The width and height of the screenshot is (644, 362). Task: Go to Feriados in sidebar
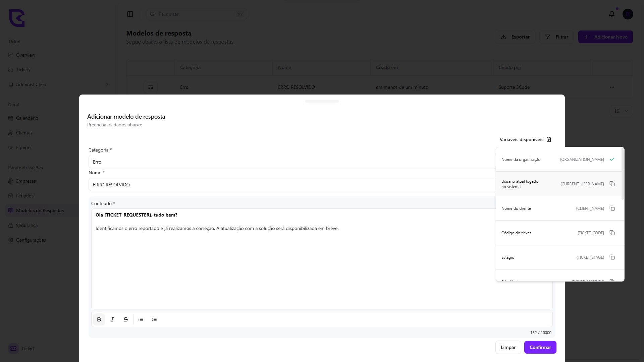click(25, 196)
